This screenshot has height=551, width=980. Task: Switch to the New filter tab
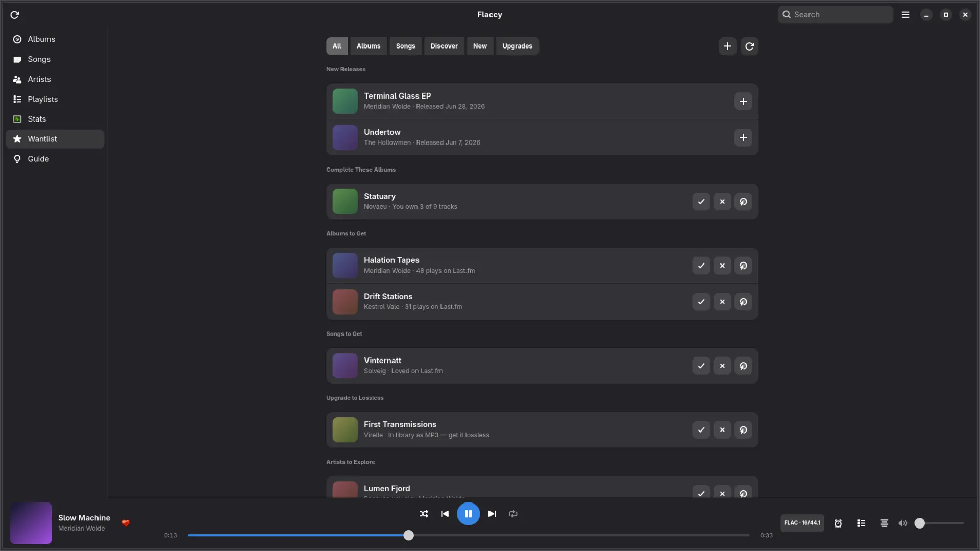tap(480, 46)
